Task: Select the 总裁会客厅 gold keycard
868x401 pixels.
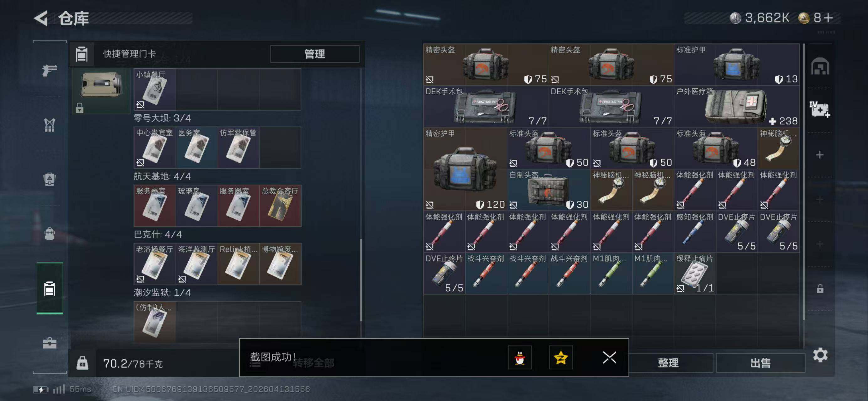Action: [x=280, y=206]
